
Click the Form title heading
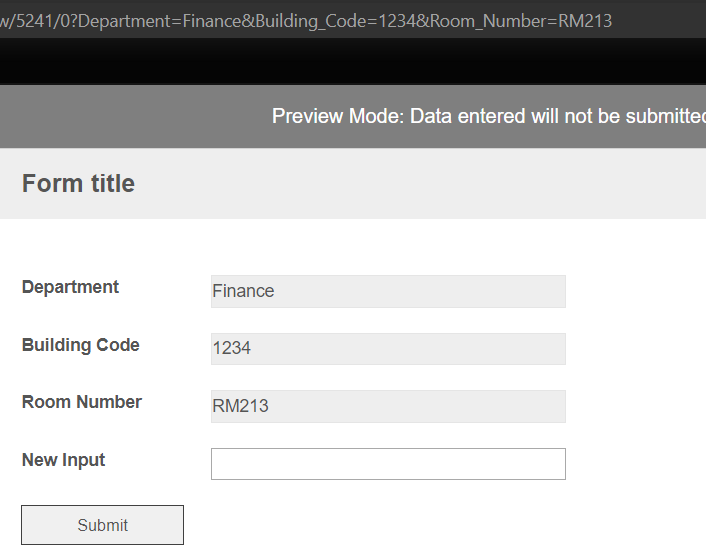tap(78, 183)
